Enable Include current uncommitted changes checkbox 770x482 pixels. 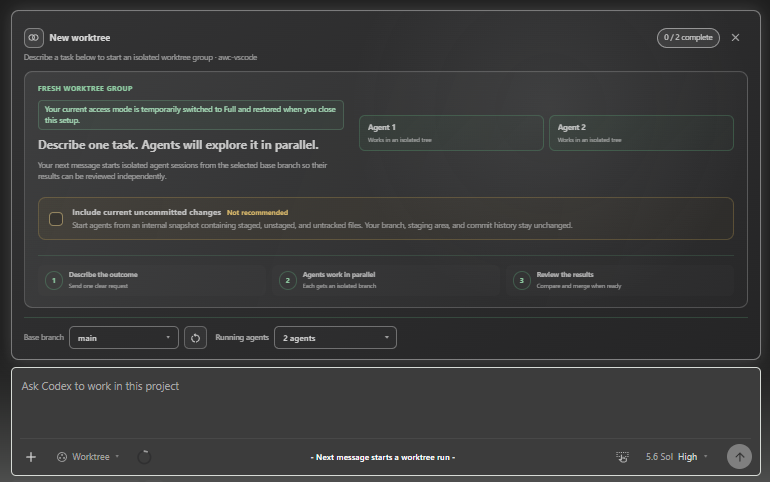[x=56, y=218]
